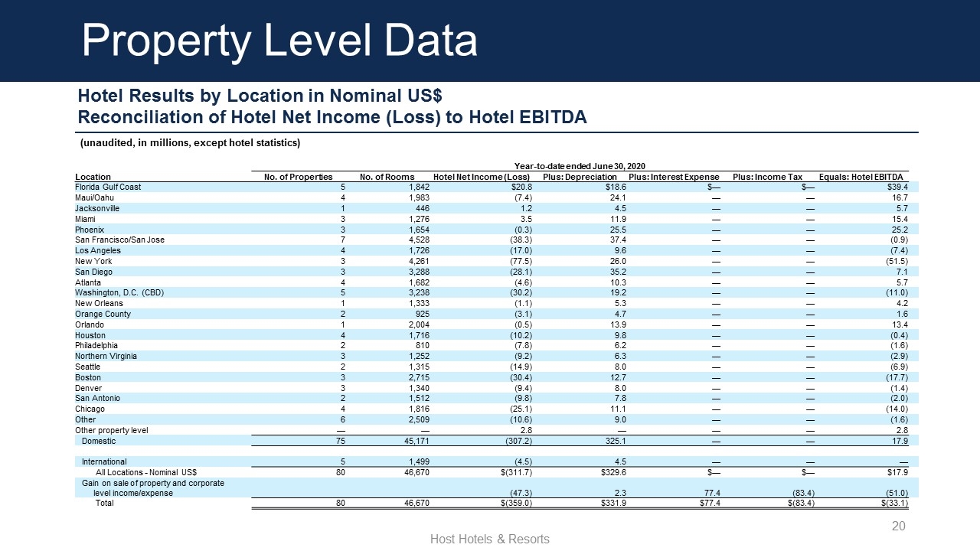Image resolution: width=980 pixels, height=551 pixels.
Task: Click corporate interest expense value '77.4'
Action: coord(712,493)
